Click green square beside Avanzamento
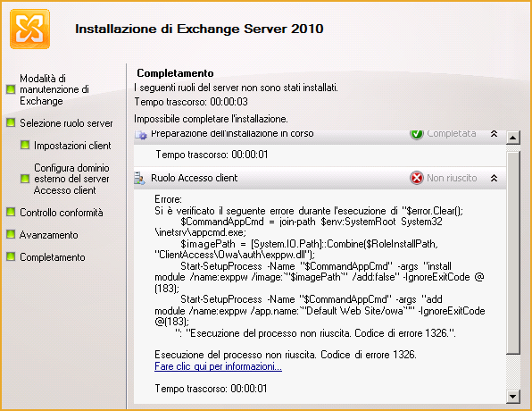 [x=11, y=234]
